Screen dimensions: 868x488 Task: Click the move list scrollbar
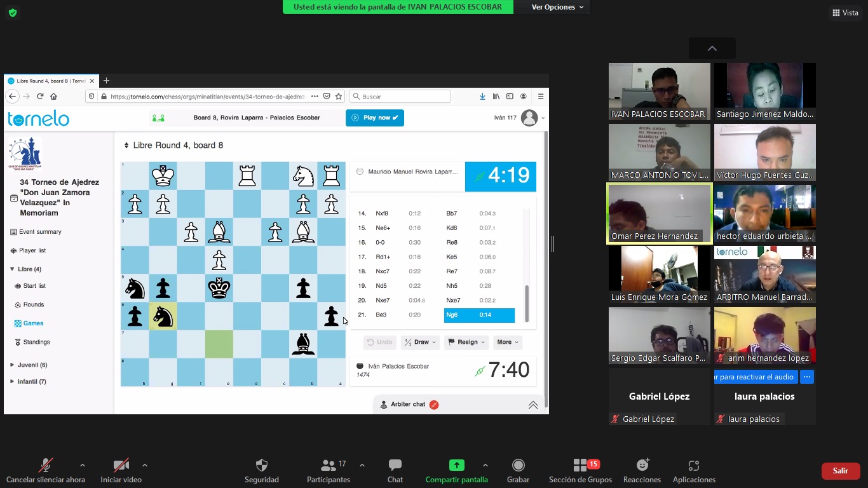tap(526, 304)
